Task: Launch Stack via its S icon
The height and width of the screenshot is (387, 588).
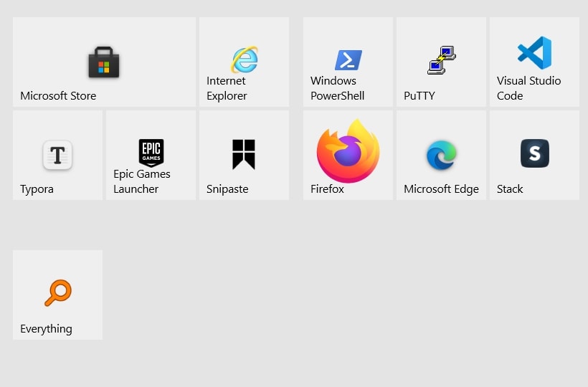Action: point(535,153)
